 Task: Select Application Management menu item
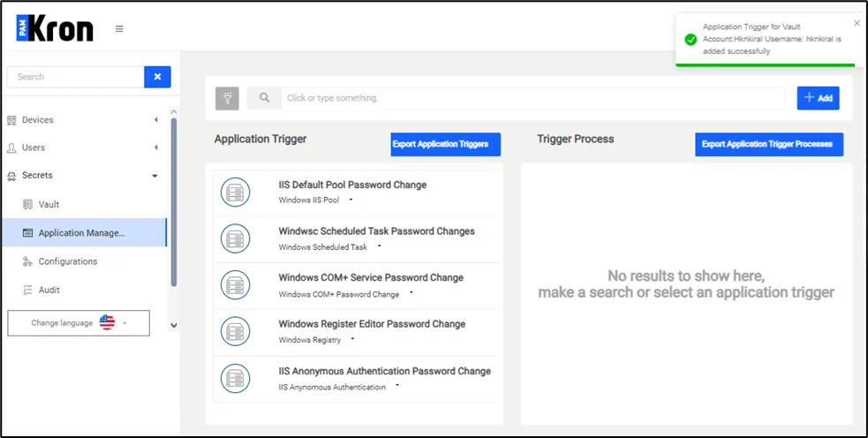point(83,232)
